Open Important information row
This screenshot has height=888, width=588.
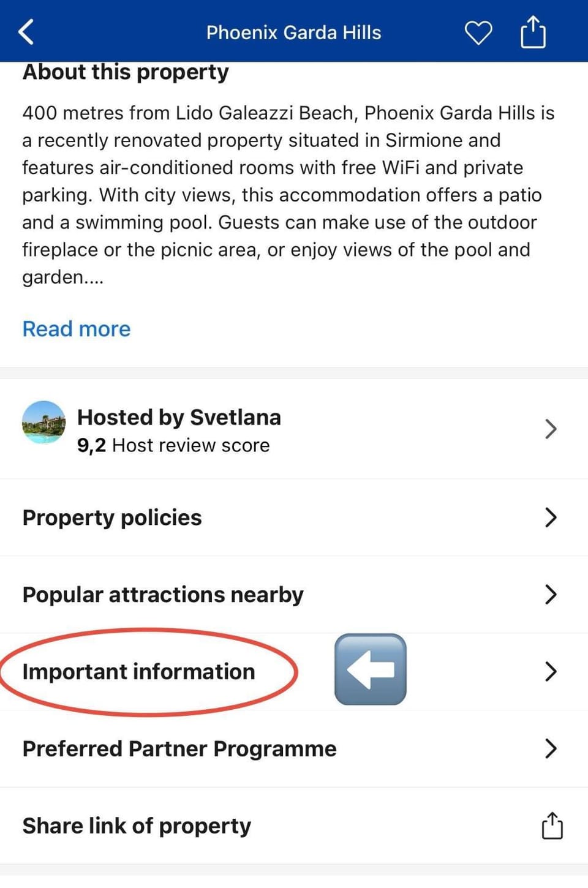[139, 672]
